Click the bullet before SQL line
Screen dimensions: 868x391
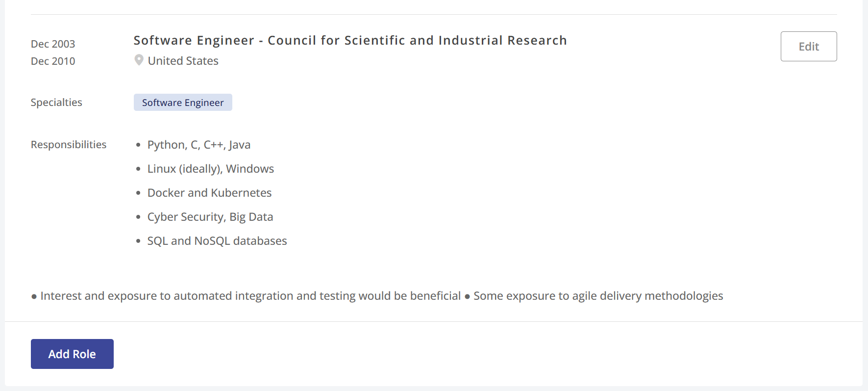pyautogui.click(x=138, y=241)
